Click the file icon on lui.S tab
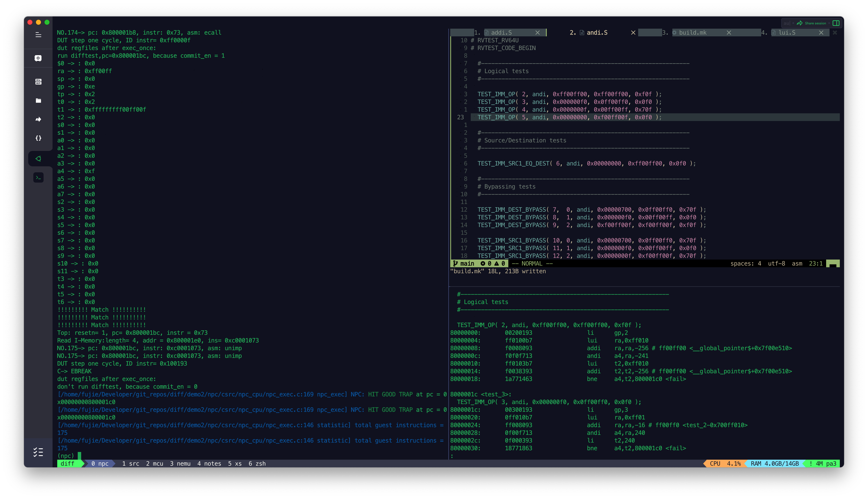 [773, 32]
